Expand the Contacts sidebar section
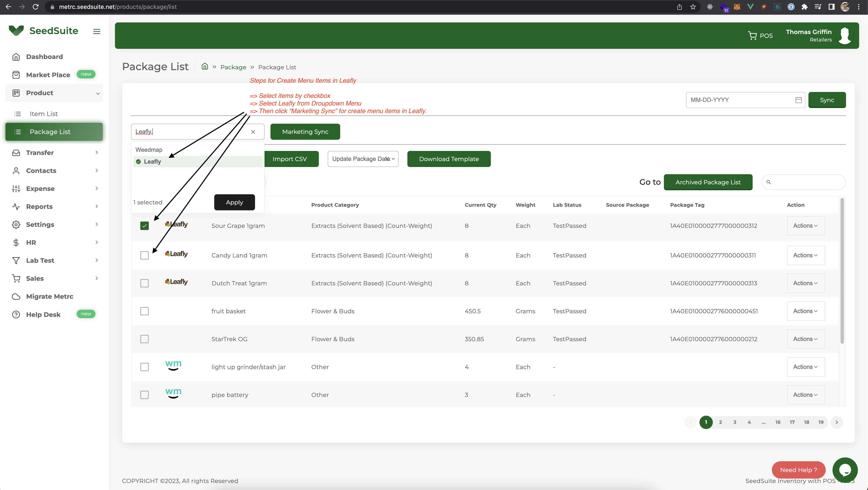 tap(54, 171)
